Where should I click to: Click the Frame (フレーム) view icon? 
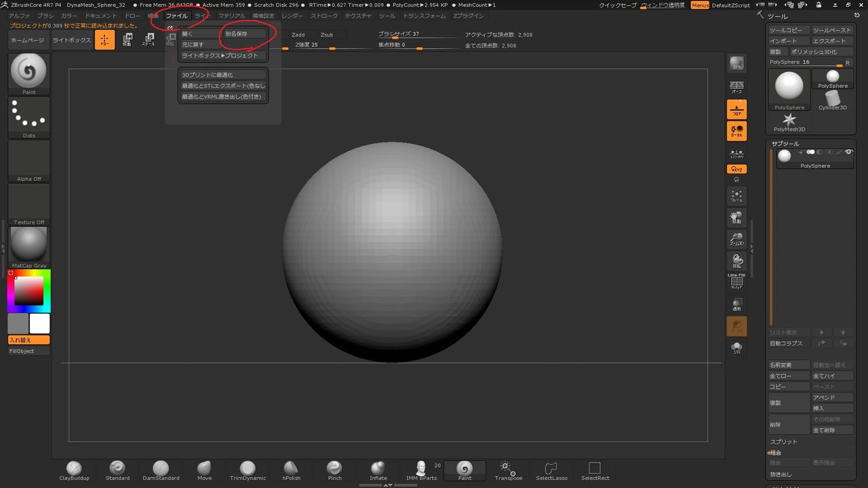(736, 196)
